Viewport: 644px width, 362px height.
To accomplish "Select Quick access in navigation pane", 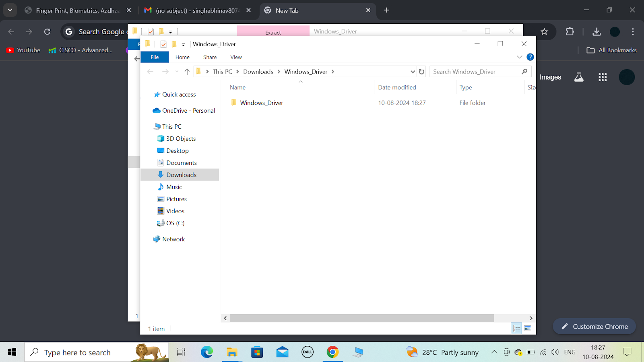I will coord(179,95).
